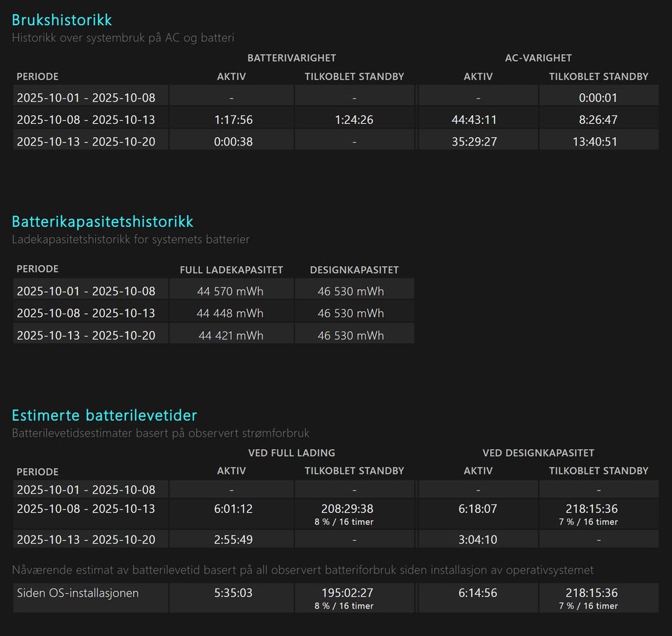Viewport: 672px width, 636px height.
Task: Click the battery standby time 1:24:26
Action: (354, 120)
